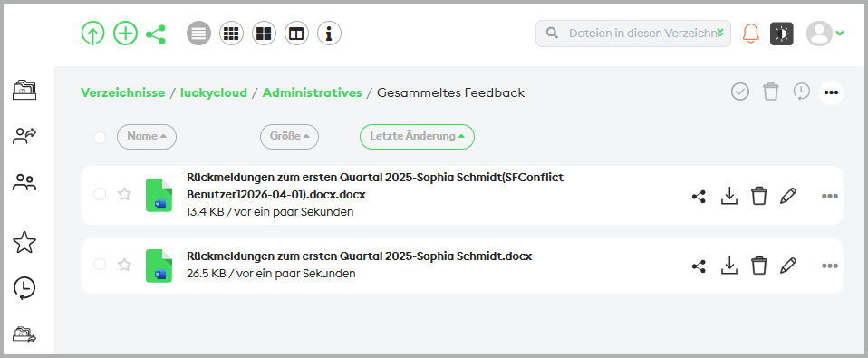Go to Administratives breadcrumb

pyautogui.click(x=313, y=92)
